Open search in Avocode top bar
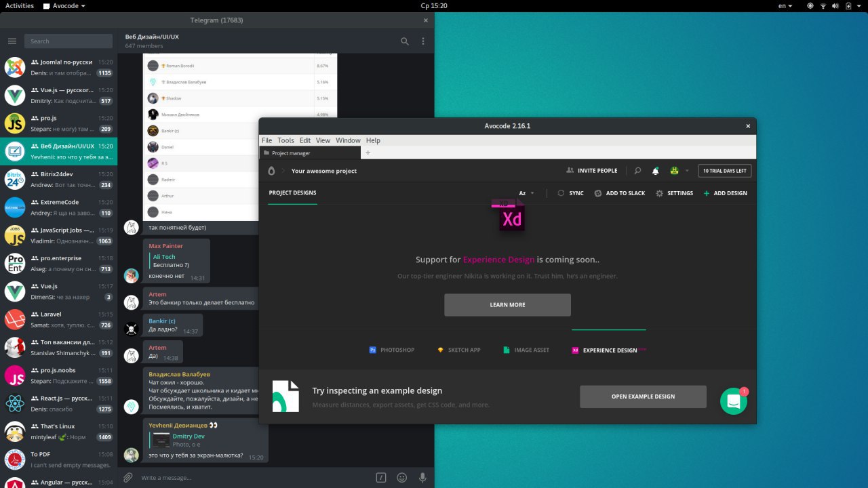Viewport: 868px width, 488px height. 637,171
